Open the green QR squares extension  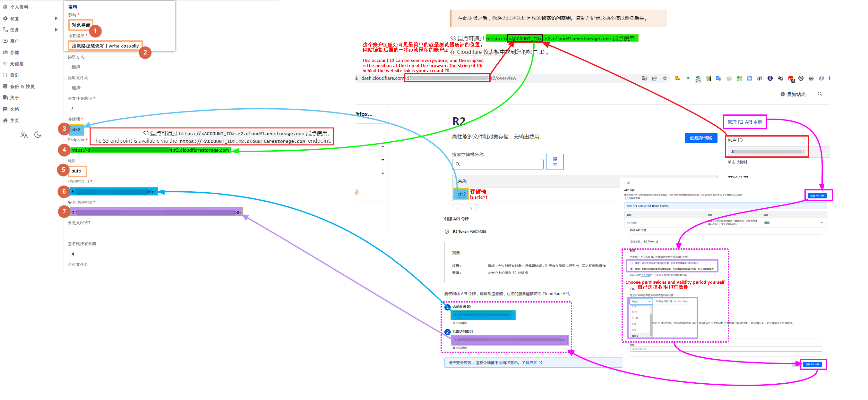[x=739, y=78]
